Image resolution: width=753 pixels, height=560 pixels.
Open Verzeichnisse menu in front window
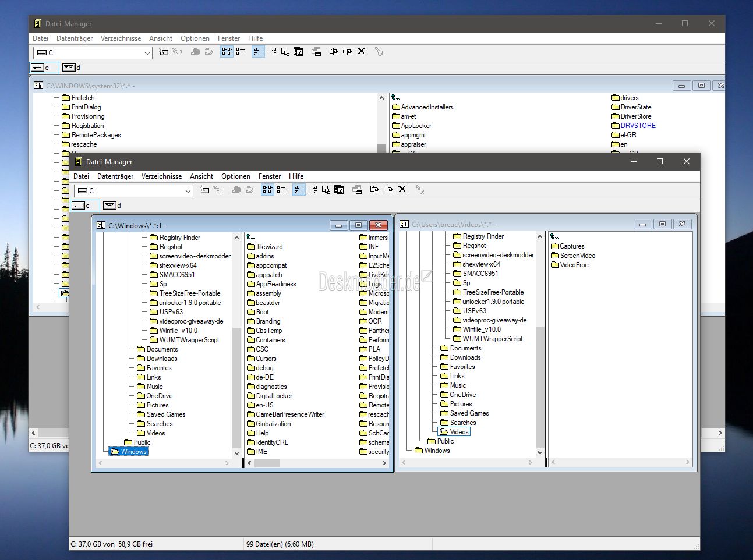[161, 176]
